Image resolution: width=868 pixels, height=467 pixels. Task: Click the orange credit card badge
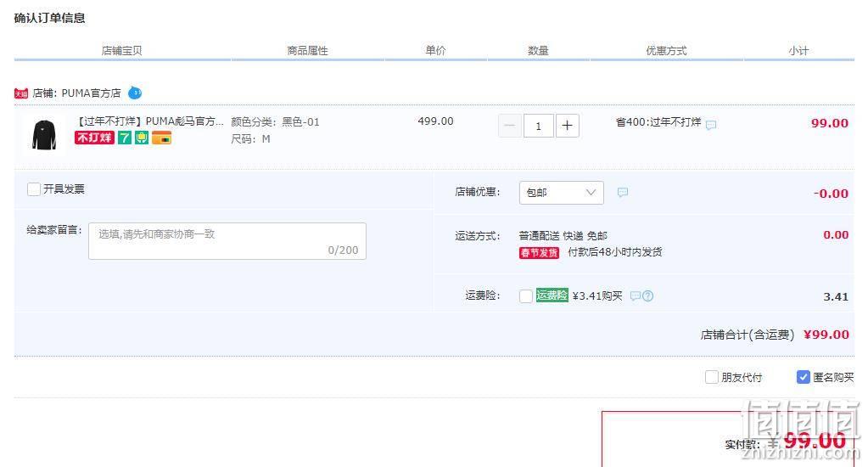point(162,138)
